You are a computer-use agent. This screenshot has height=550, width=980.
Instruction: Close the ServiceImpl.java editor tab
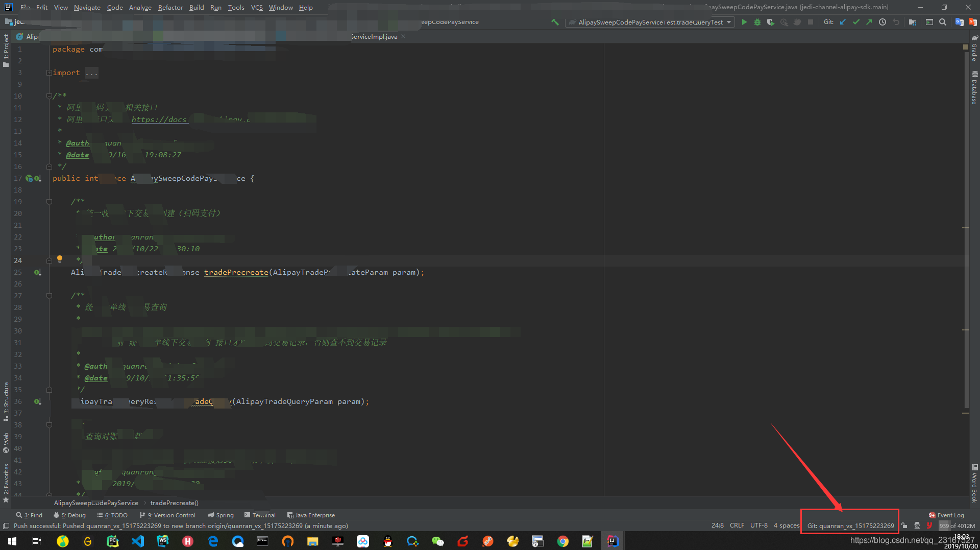pos(403,36)
